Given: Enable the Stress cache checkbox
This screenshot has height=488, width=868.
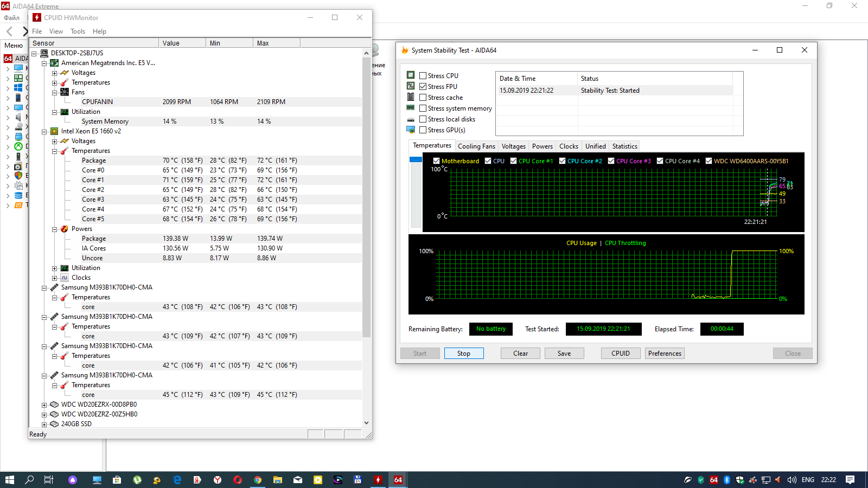Looking at the screenshot, I should click(423, 98).
